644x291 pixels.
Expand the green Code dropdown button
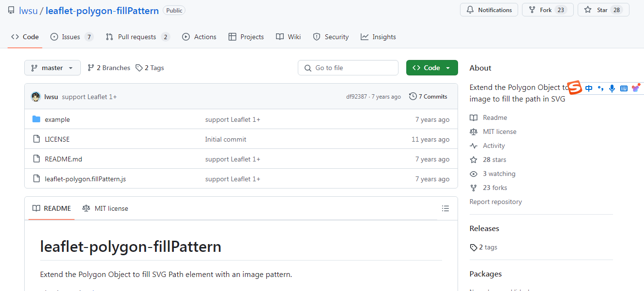pos(432,68)
